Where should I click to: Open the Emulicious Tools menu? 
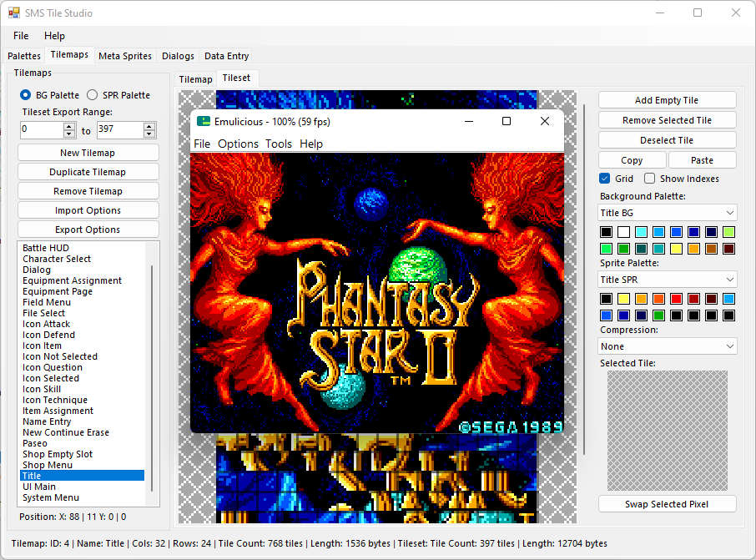[x=279, y=144]
